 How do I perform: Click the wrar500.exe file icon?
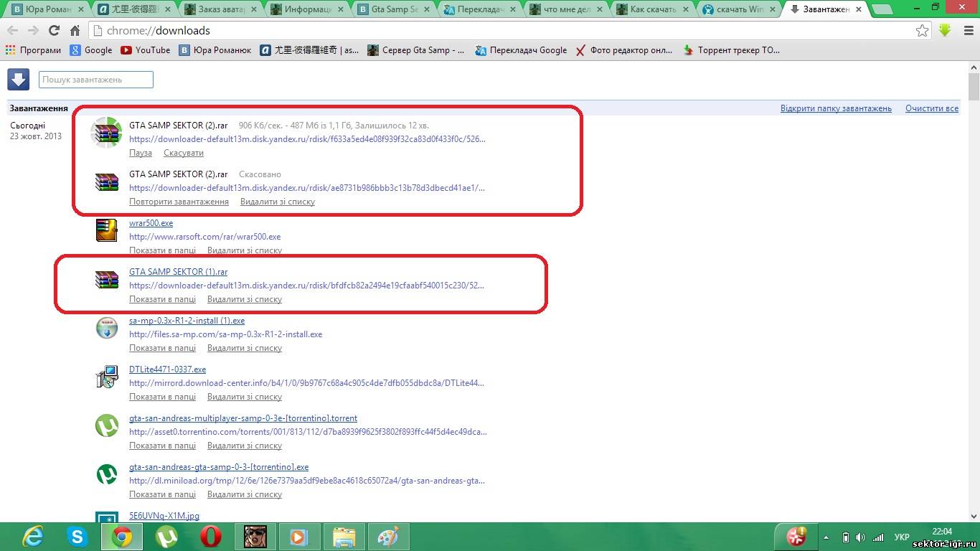click(107, 230)
